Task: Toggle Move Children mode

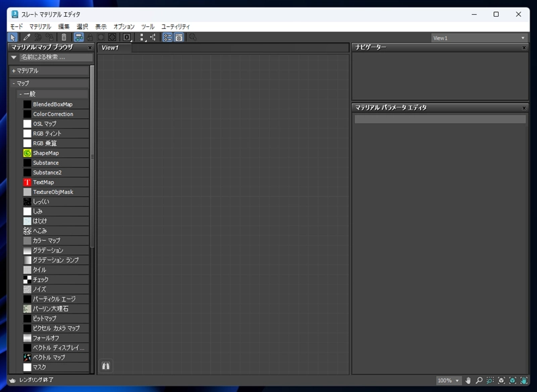Action: point(79,38)
